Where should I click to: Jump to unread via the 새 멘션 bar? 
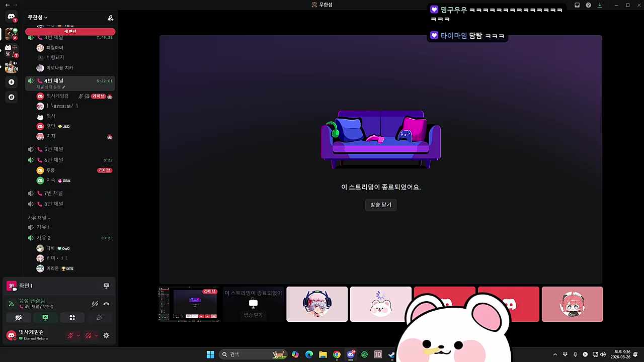pyautogui.click(x=70, y=32)
